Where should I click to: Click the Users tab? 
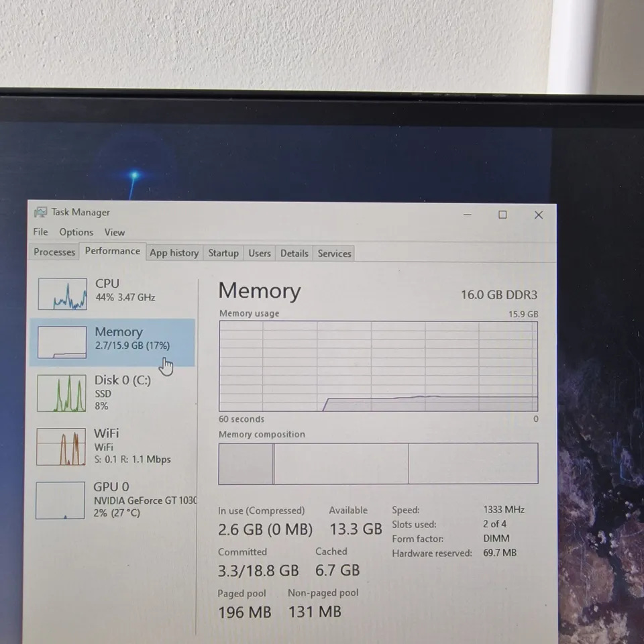click(259, 253)
